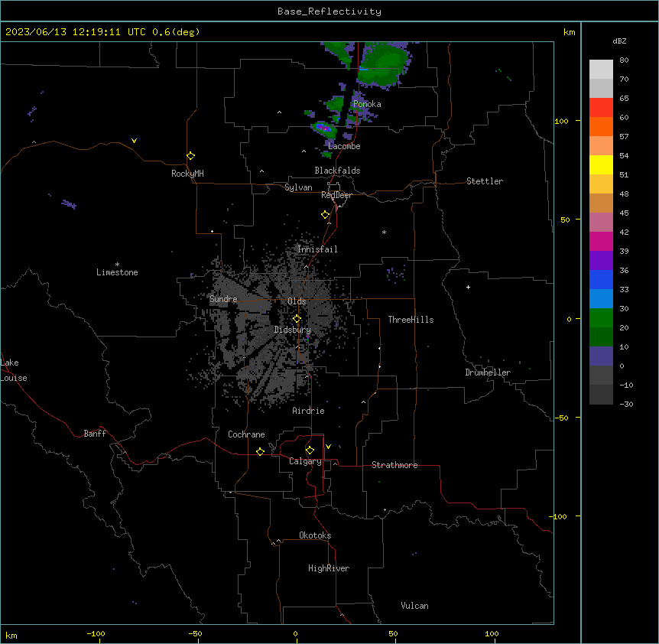Click the strong echo core northwest of Lacombe
Viewport: 659px width, 644px height.
(x=323, y=127)
